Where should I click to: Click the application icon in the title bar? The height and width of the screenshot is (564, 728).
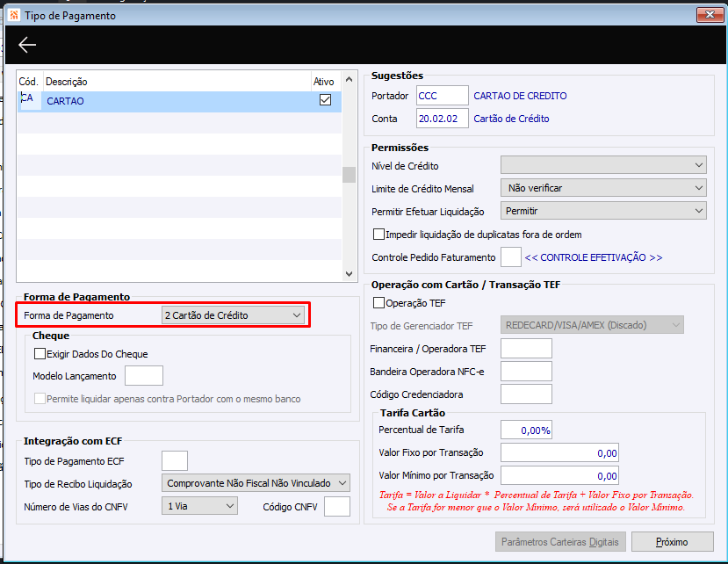click(14, 15)
